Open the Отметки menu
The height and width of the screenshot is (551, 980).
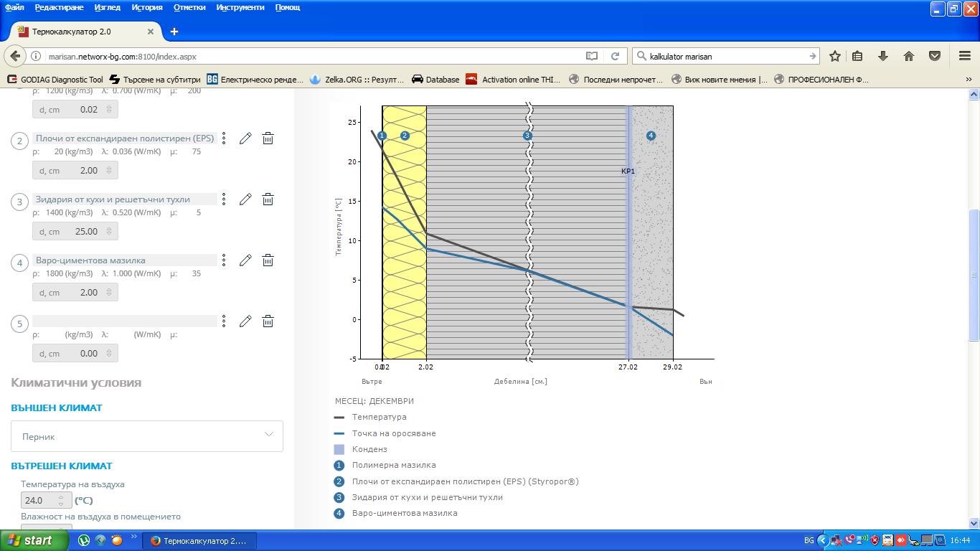(189, 7)
